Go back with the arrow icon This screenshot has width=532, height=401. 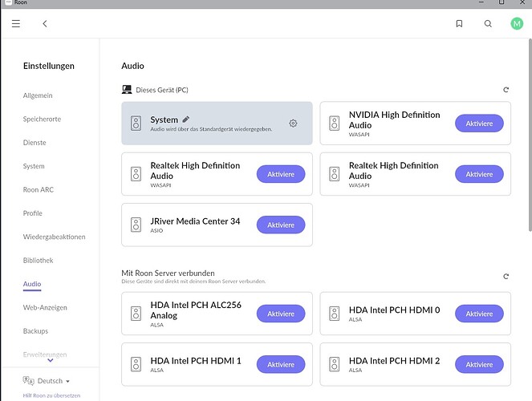pyautogui.click(x=45, y=24)
